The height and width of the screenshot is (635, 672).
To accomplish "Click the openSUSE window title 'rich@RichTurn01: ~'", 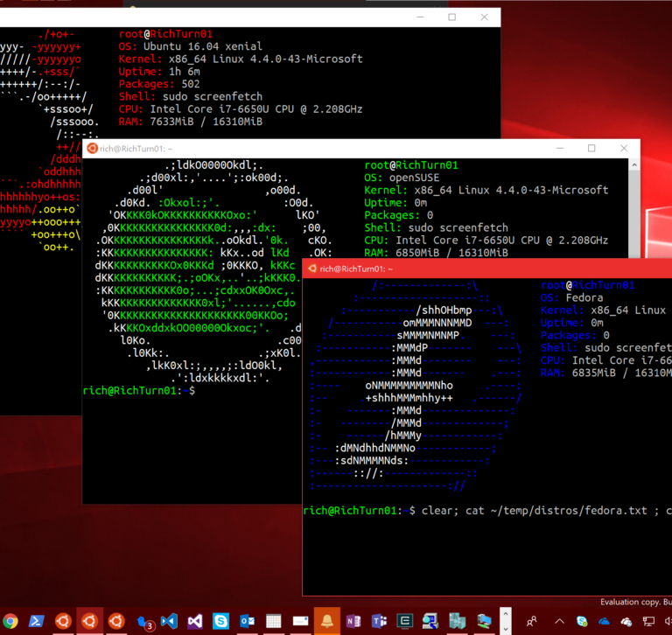I will point(136,149).
